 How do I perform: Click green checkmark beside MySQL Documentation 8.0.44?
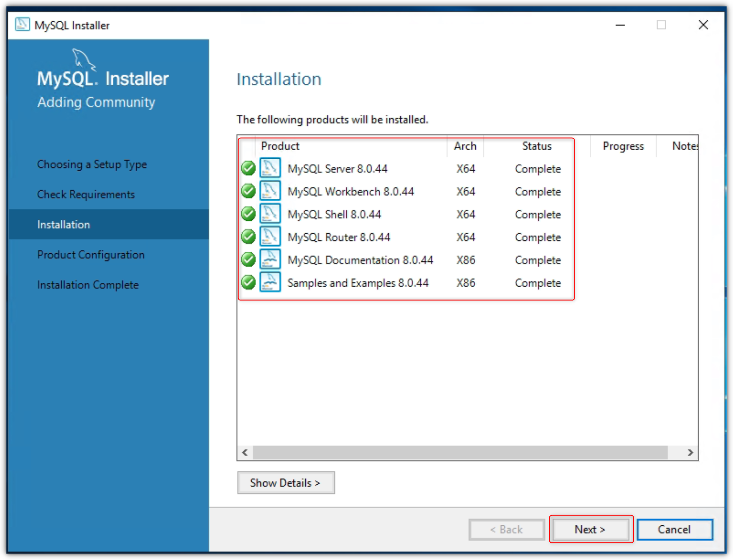tap(248, 259)
